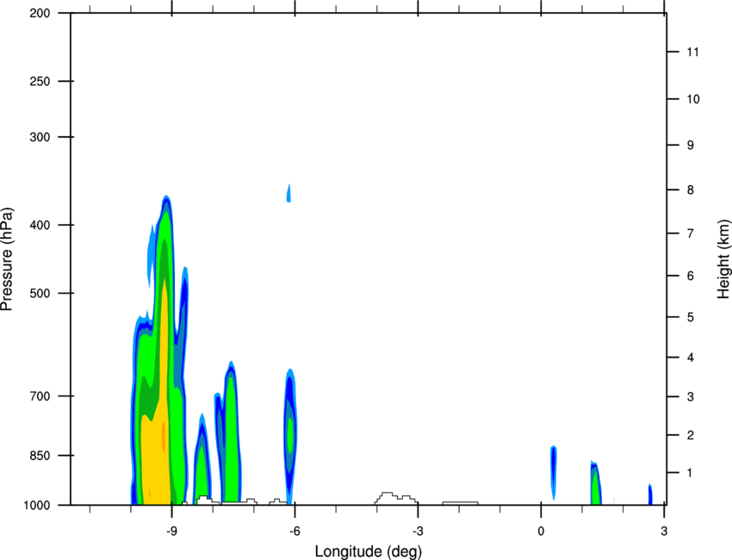
Task: Click the 250 pressure tick label
Action: click(x=40, y=81)
